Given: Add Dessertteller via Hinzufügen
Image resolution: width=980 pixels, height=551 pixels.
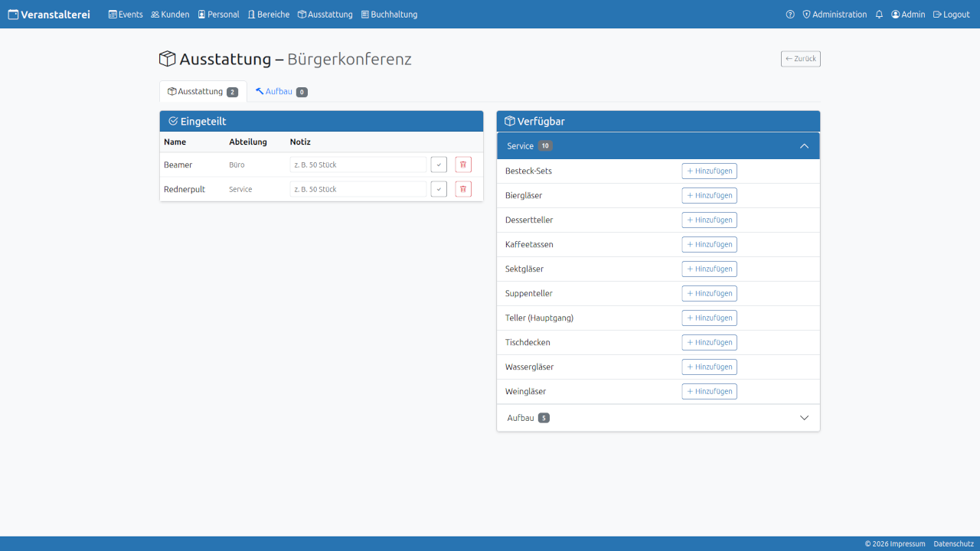Looking at the screenshot, I should (x=710, y=220).
